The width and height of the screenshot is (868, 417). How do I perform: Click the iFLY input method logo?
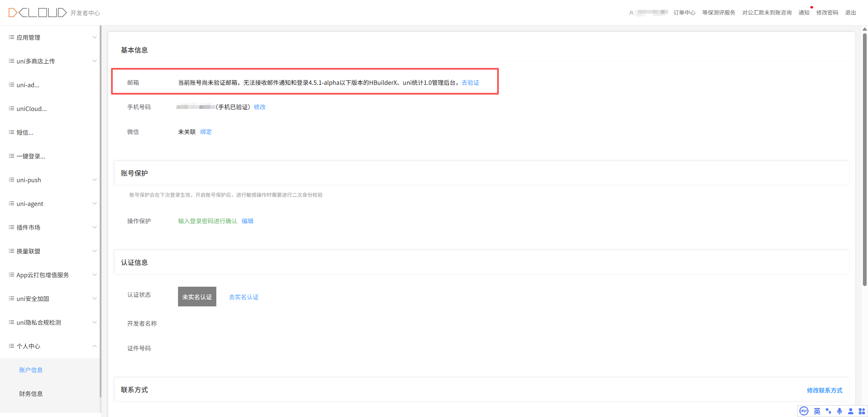[x=804, y=411]
